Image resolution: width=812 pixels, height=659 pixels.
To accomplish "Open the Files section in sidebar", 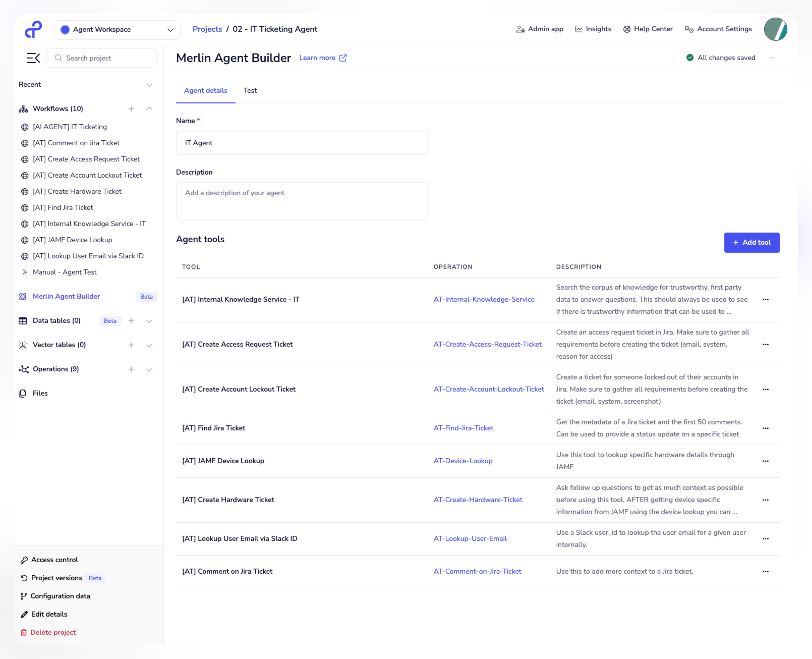I will pos(40,393).
